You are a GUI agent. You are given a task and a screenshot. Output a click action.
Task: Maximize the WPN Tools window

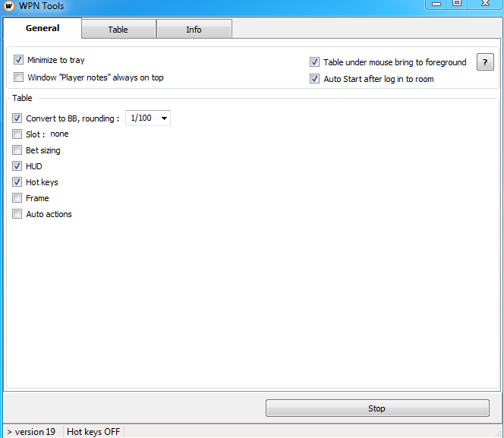pos(457,4)
